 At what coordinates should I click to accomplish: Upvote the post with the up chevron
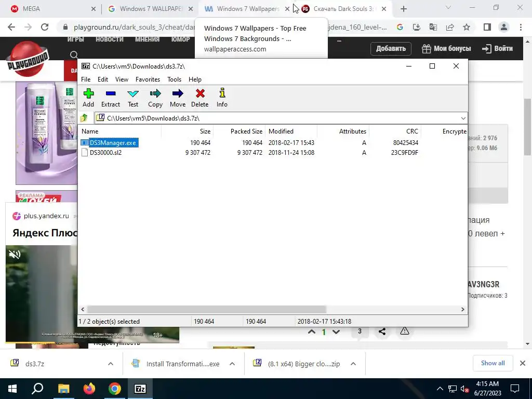[x=312, y=332]
